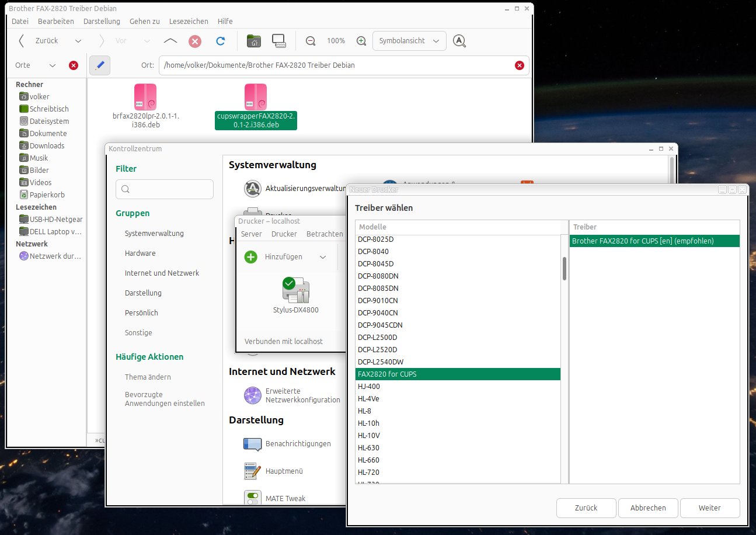Open the Lesezeichen menu
The height and width of the screenshot is (535, 756).
pyautogui.click(x=189, y=21)
